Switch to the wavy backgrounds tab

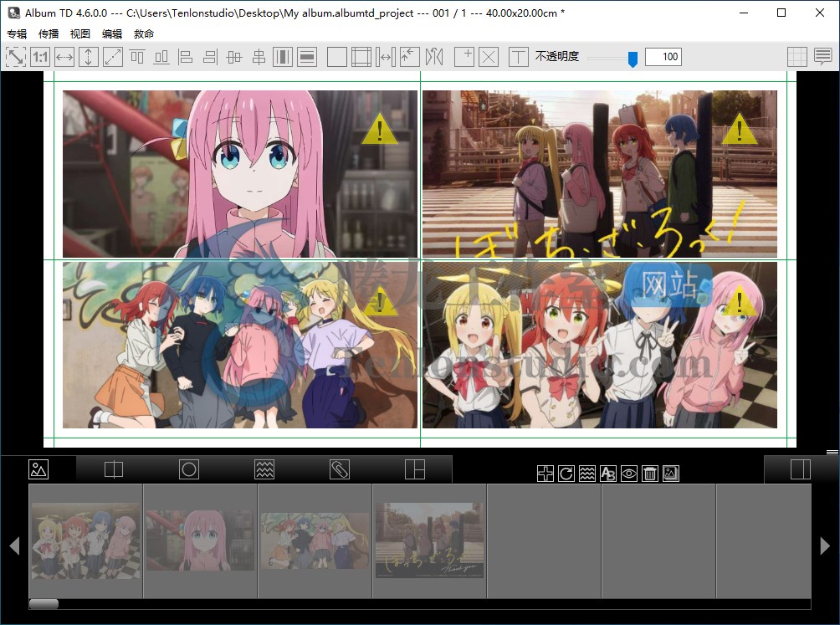[264, 469]
